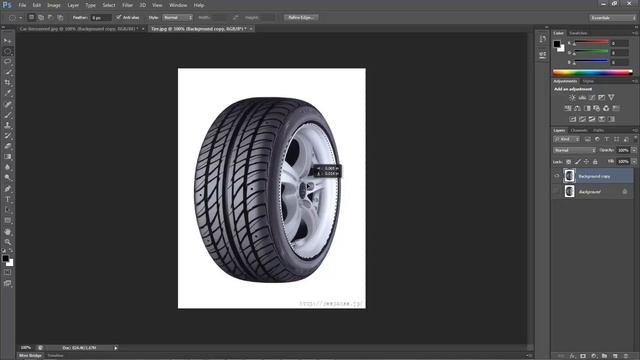
Task: Select the Elliptical Marquee tool in the toolbox
Action: pyautogui.click(x=7, y=51)
